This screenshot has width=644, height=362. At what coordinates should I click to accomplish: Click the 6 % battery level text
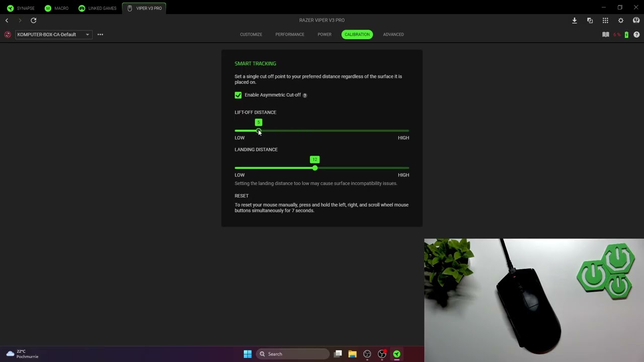point(617,35)
